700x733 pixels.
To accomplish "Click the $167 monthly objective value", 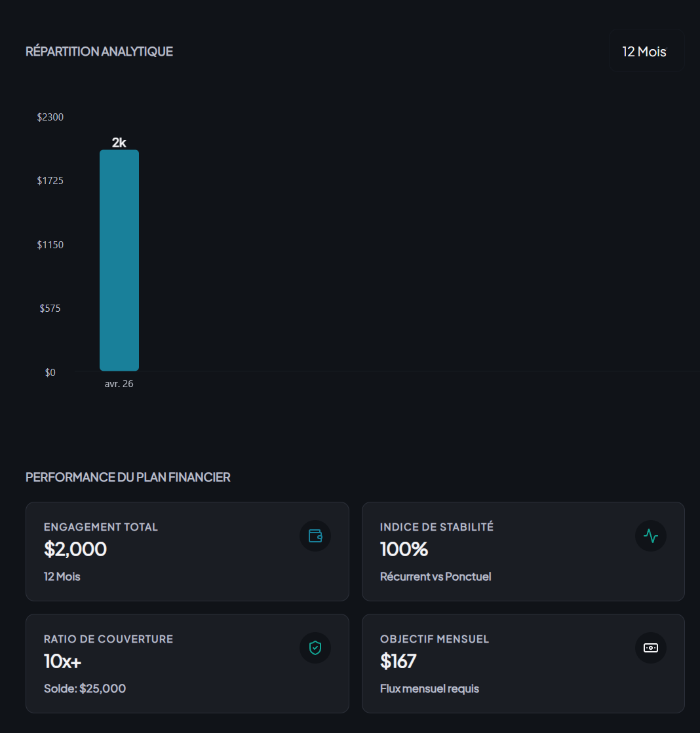I will [x=398, y=661].
